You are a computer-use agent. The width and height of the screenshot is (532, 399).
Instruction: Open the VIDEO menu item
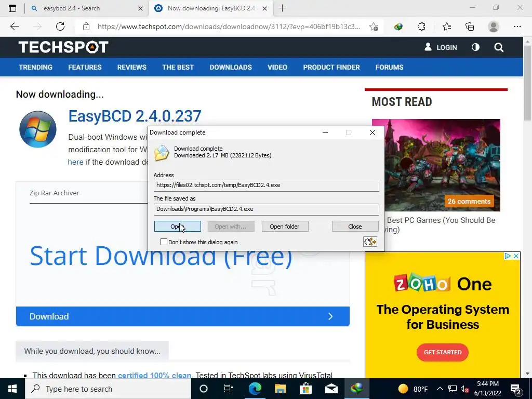277,67
